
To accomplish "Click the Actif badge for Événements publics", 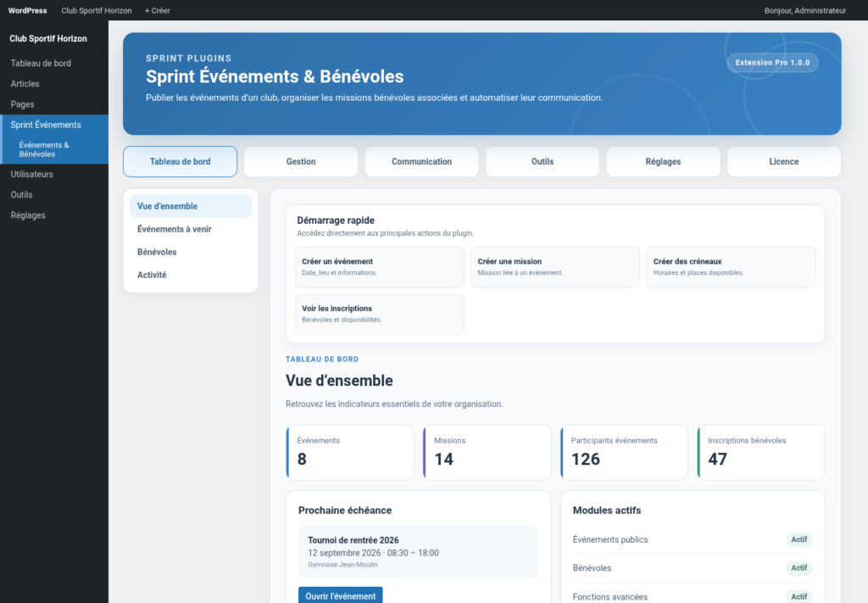I will [798, 539].
